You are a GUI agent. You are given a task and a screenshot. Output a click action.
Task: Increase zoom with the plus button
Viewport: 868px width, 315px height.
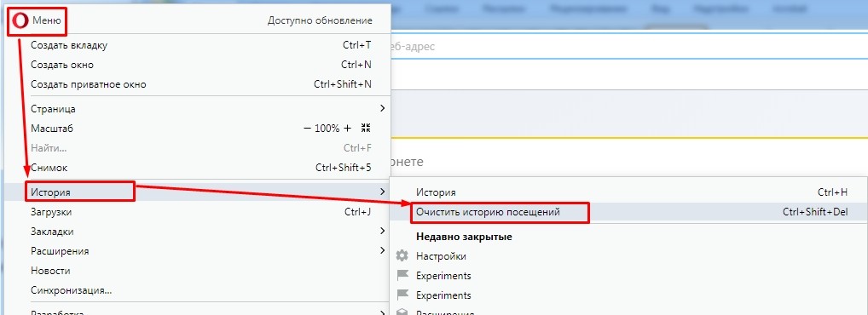pyautogui.click(x=348, y=129)
